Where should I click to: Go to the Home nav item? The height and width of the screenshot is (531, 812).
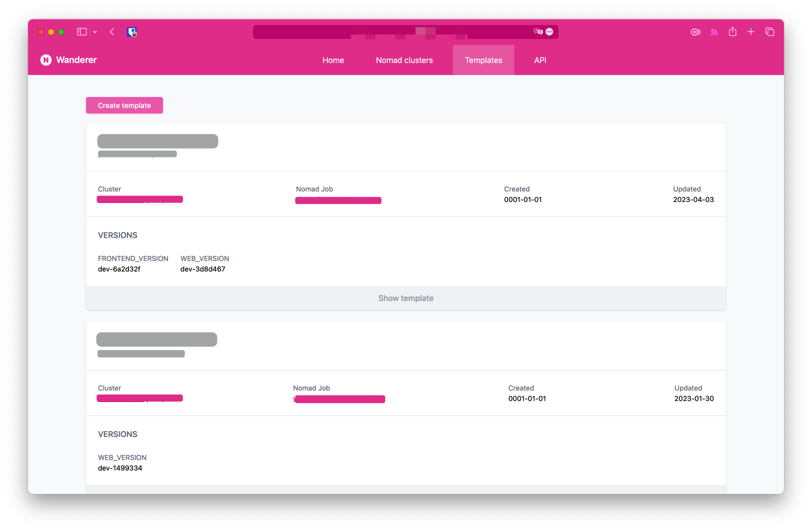(333, 60)
